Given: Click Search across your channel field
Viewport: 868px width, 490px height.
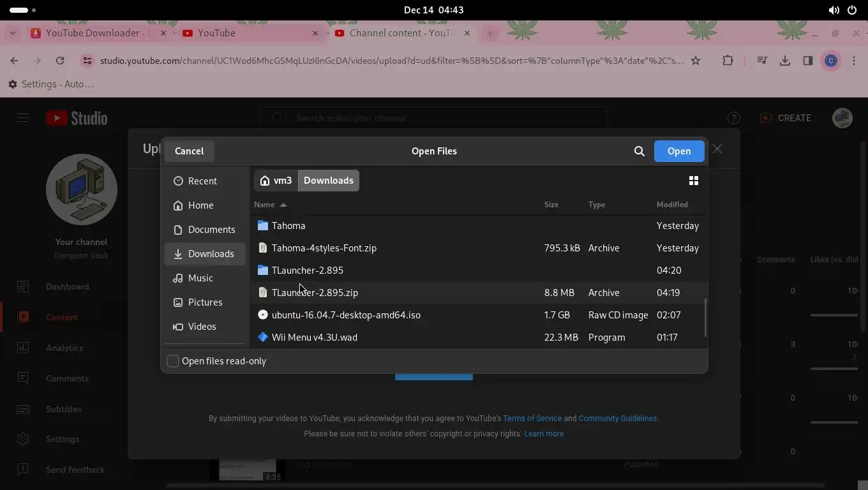Looking at the screenshot, I should tap(434, 118).
